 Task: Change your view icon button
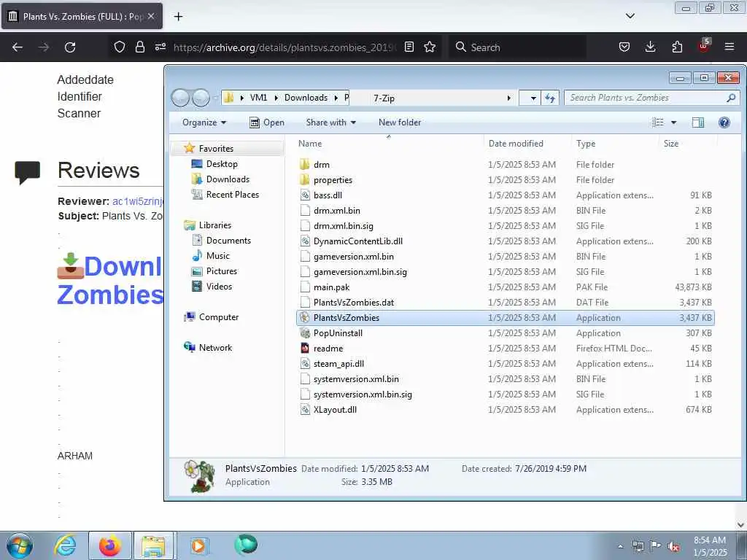(658, 122)
